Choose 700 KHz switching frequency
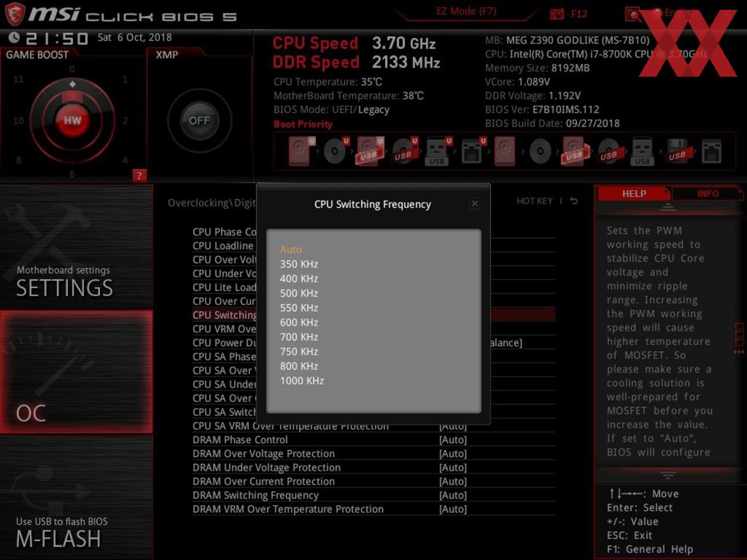Screen dimensions: 747x560 tap(299, 337)
